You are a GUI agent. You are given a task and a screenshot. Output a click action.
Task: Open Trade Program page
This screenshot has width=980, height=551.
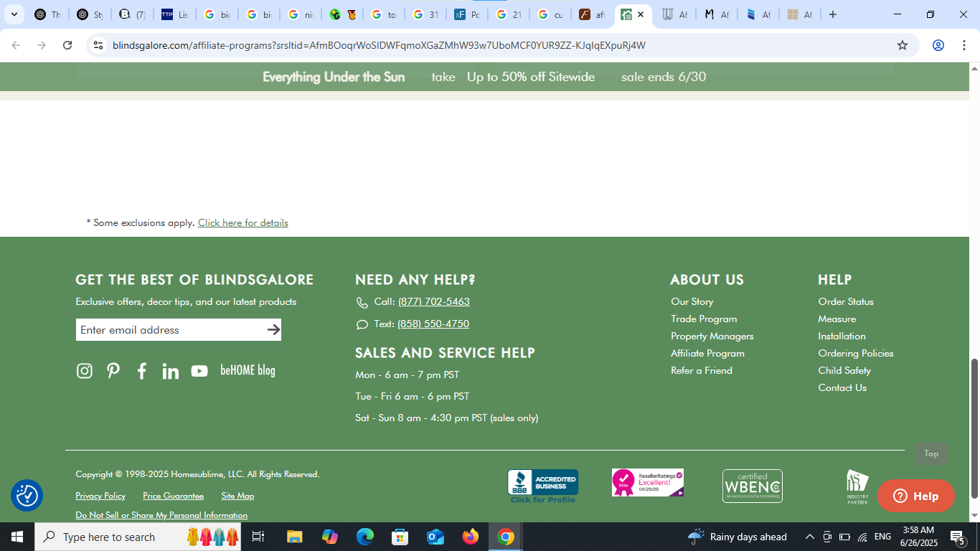coord(704,319)
